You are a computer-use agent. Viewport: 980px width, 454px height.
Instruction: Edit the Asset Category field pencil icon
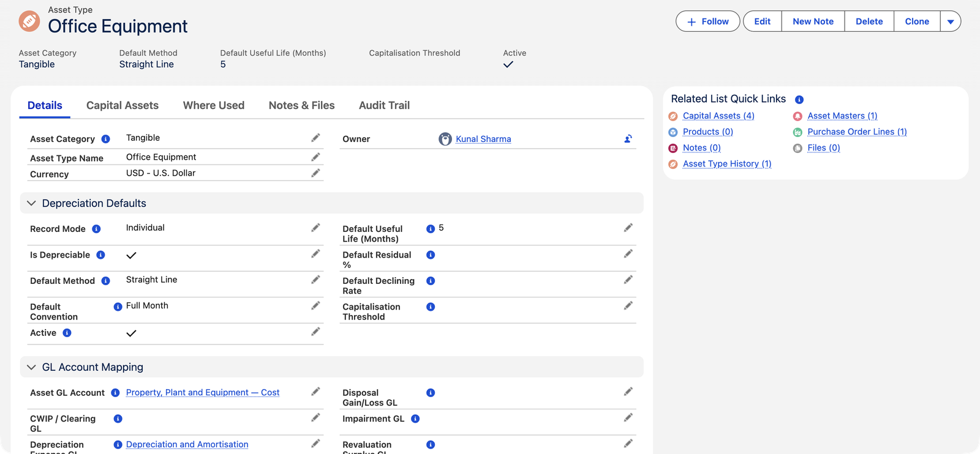click(315, 138)
